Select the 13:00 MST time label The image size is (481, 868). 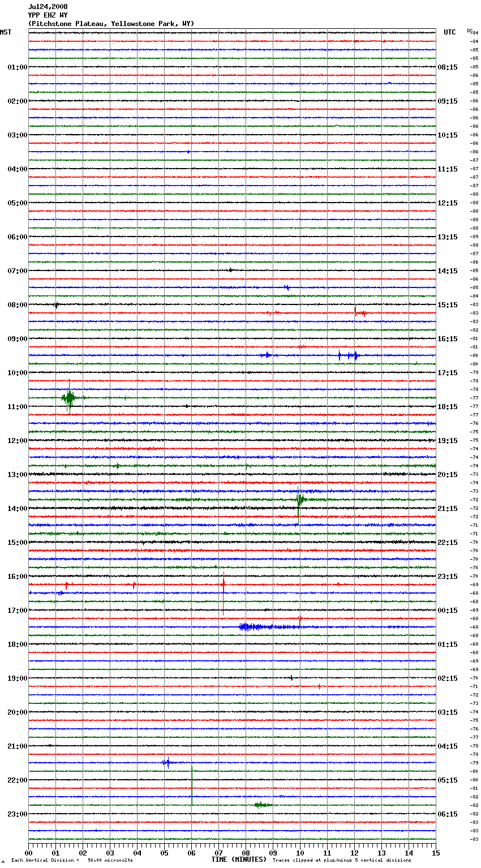[18, 475]
